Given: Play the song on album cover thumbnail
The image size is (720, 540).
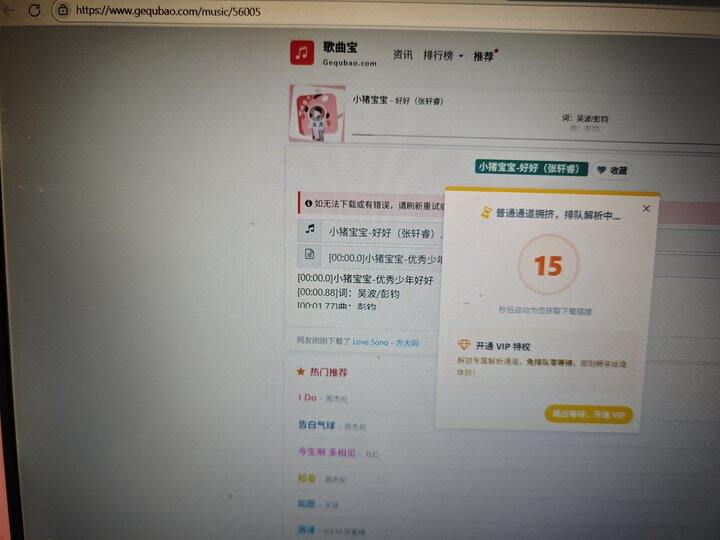Looking at the screenshot, I should pyautogui.click(x=317, y=113).
